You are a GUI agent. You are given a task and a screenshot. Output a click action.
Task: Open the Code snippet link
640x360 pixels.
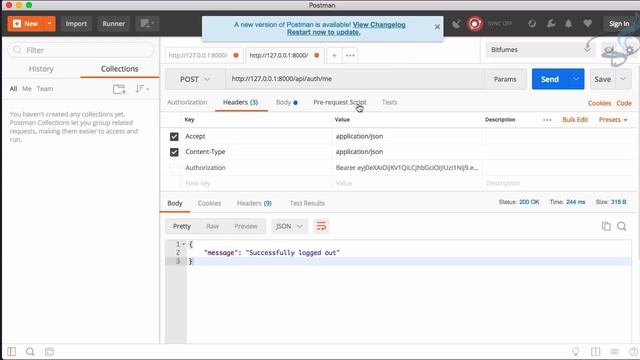(x=624, y=103)
